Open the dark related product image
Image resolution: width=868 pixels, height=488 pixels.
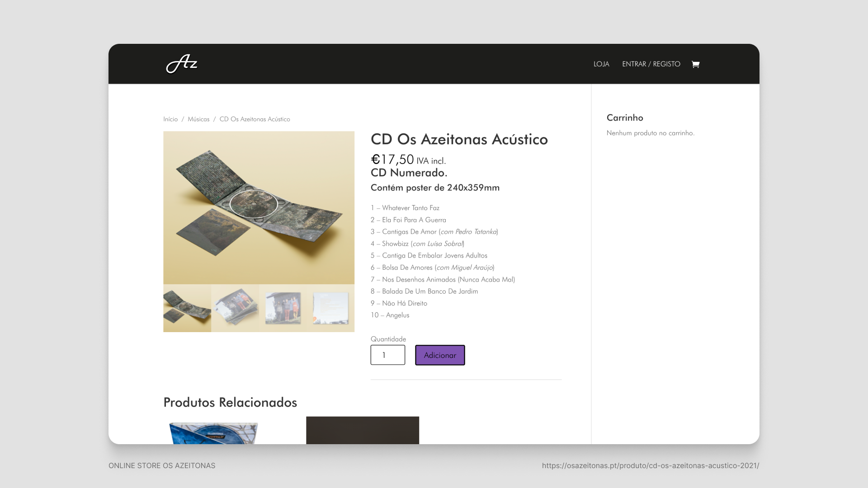point(363,430)
